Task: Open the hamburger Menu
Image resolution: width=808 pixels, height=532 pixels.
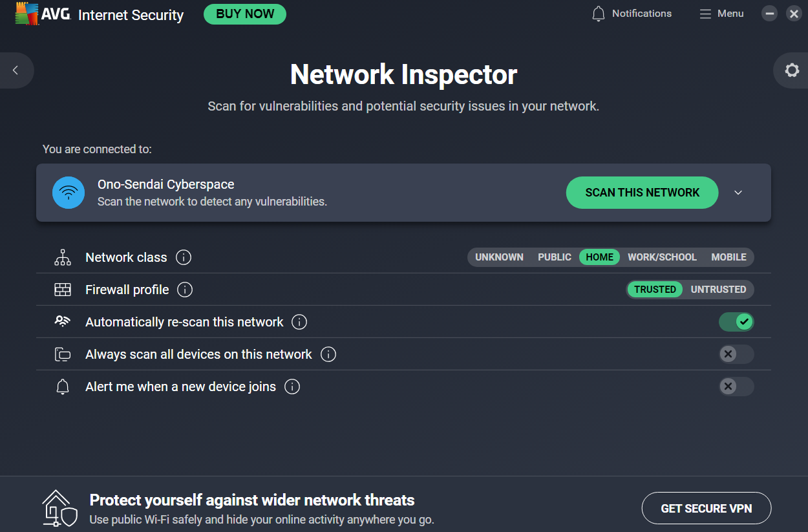Action: click(722, 14)
